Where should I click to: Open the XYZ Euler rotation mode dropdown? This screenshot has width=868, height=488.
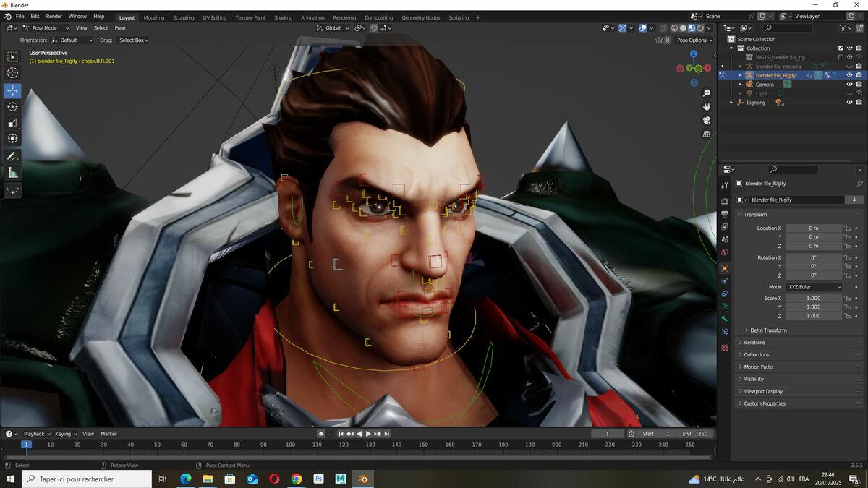[814, 287]
